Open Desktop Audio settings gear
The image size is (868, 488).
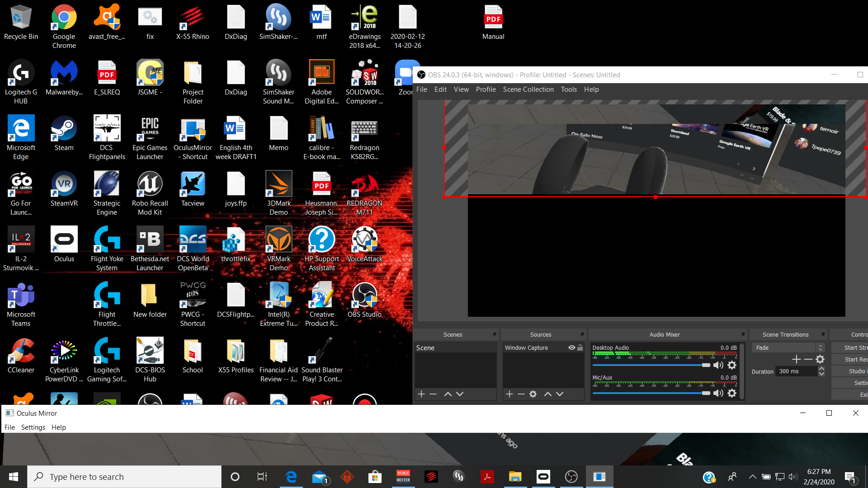(732, 365)
